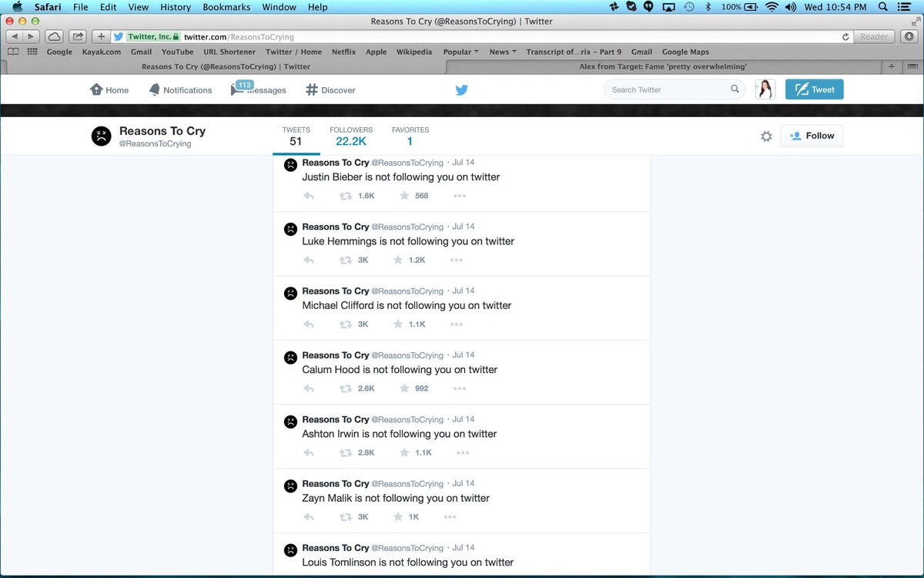Reply to the Justin Bieber tweet
The height and width of the screenshot is (578, 924).
309,196
